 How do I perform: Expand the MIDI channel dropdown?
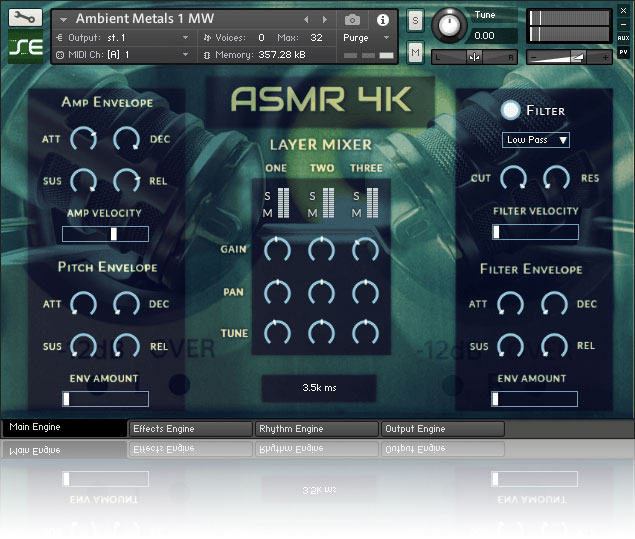click(x=185, y=54)
